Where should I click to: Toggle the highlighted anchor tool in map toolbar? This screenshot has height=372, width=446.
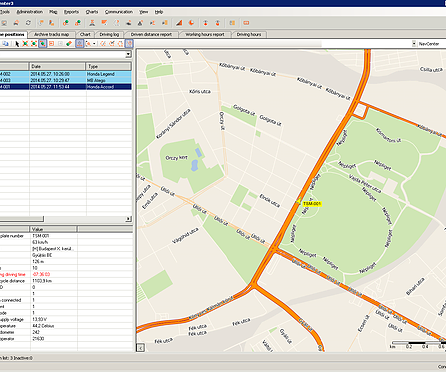coord(79,44)
